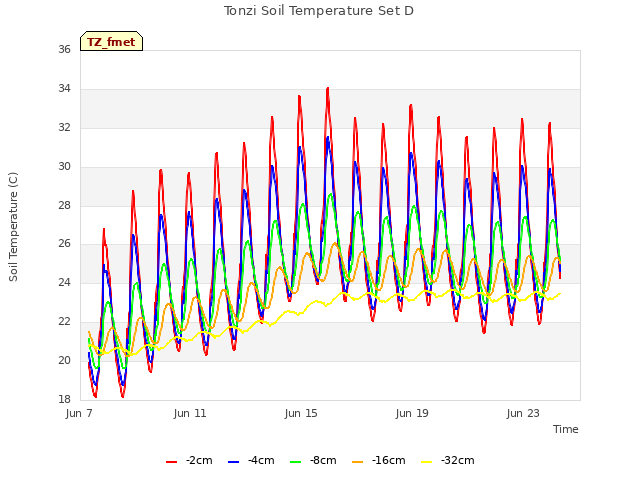Click the Jun 7 x-axis tick label
The image size is (640, 480).
point(79,413)
